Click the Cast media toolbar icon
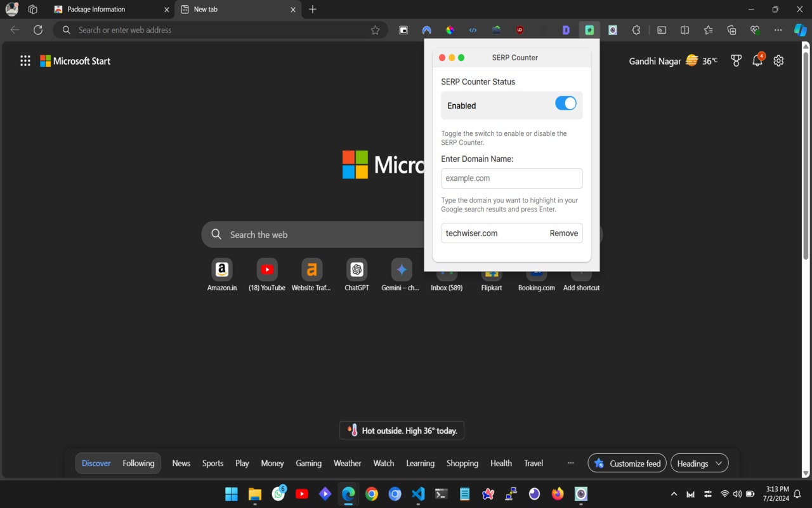 [662, 30]
